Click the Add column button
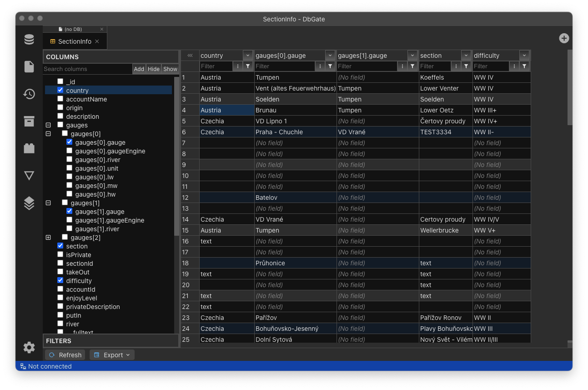 (x=139, y=69)
